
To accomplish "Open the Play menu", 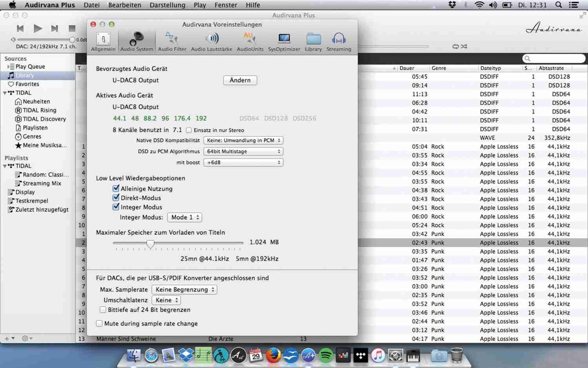I will pyautogui.click(x=200, y=5).
